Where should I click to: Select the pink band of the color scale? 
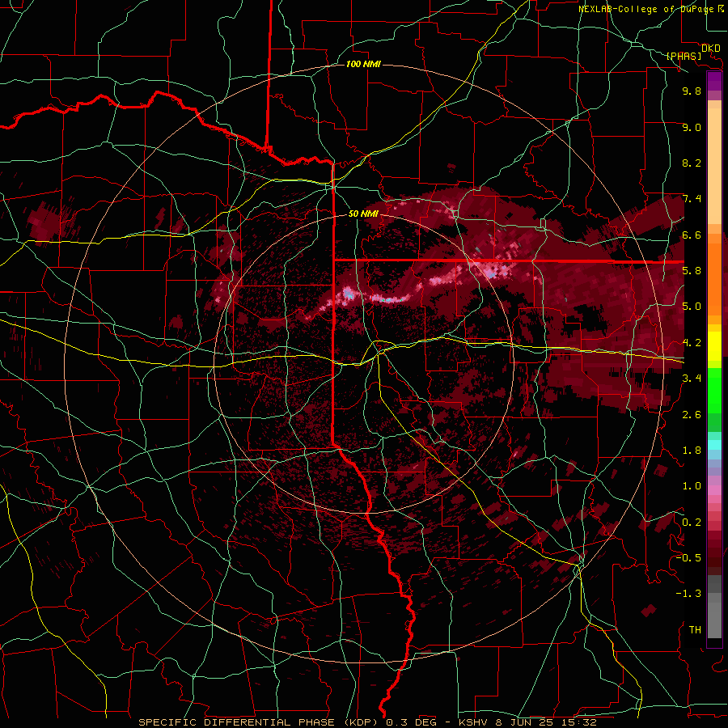tap(714, 490)
